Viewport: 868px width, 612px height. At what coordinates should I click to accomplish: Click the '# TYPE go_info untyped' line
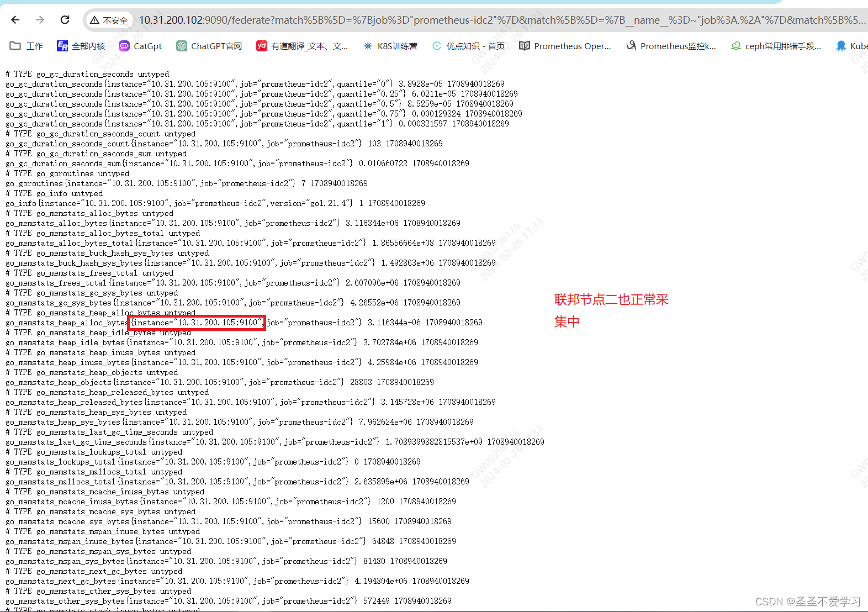tap(54, 193)
